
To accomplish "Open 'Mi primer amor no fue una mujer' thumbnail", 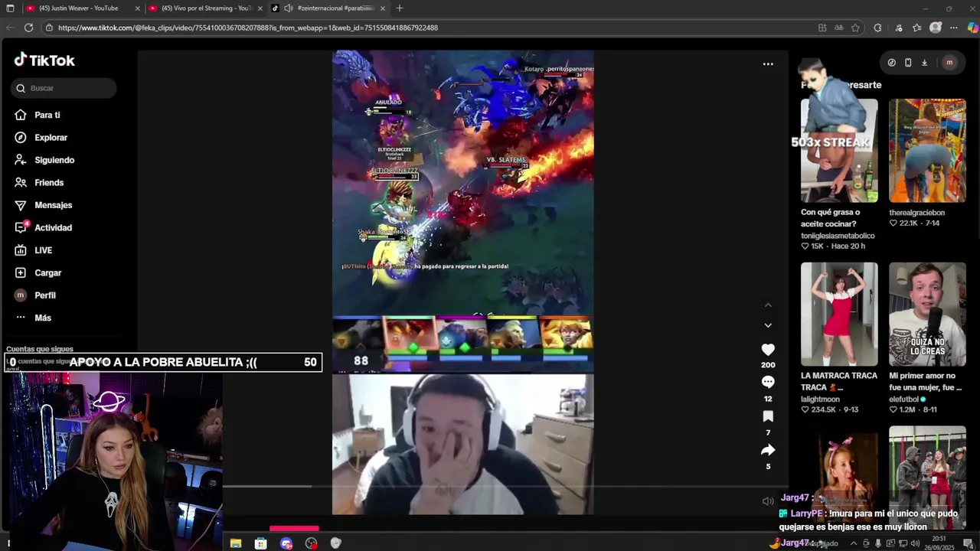I will tap(927, 314).
